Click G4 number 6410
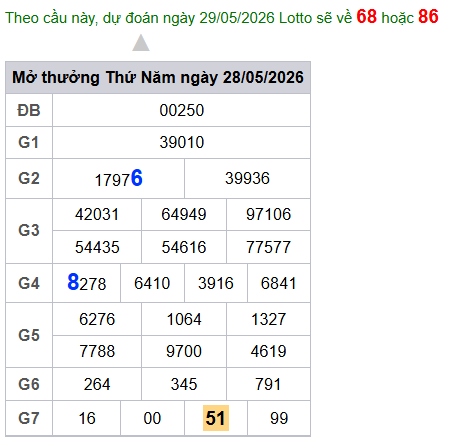 tap(152, 283)
